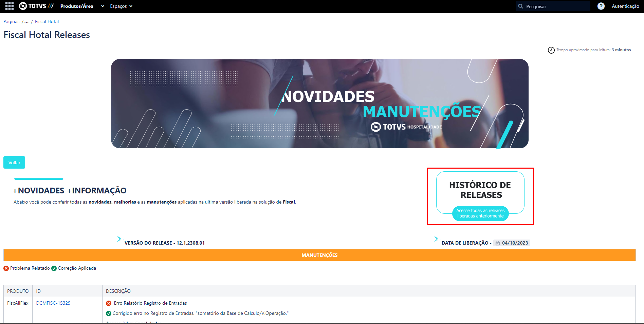Click 'VERSÃO DO RELEASE - 12.1.2308.01' text
The width and height of the screenshot is (644, 324).
(165, 243)
